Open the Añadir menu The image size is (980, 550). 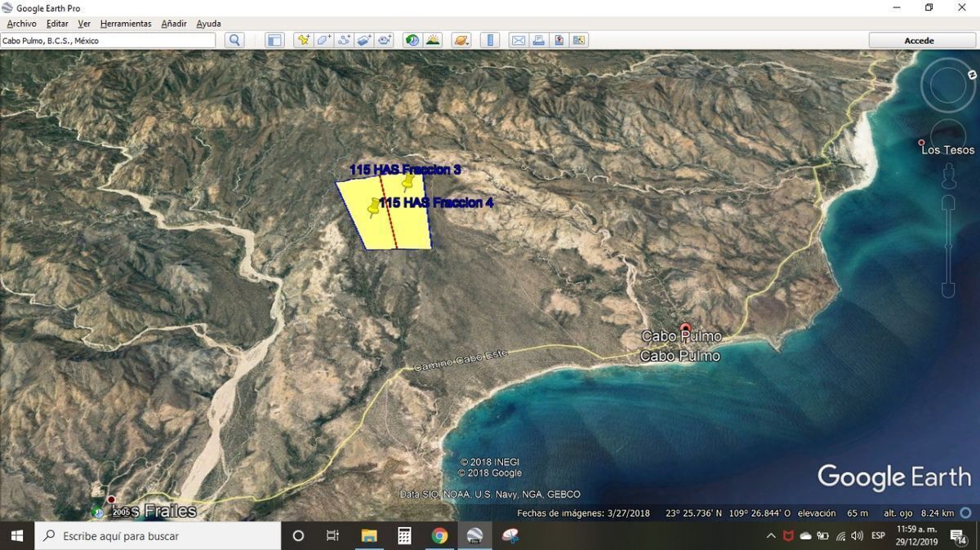[174, 24]
